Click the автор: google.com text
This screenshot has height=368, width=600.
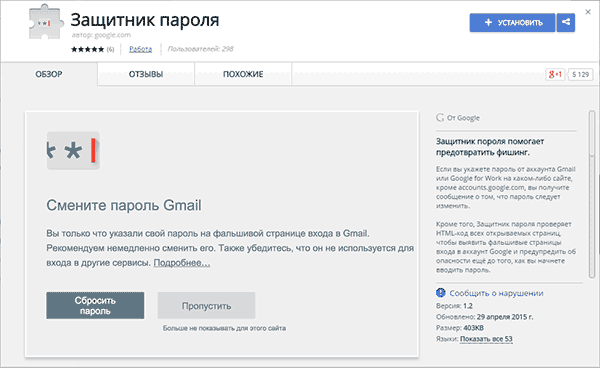(101, 35)
